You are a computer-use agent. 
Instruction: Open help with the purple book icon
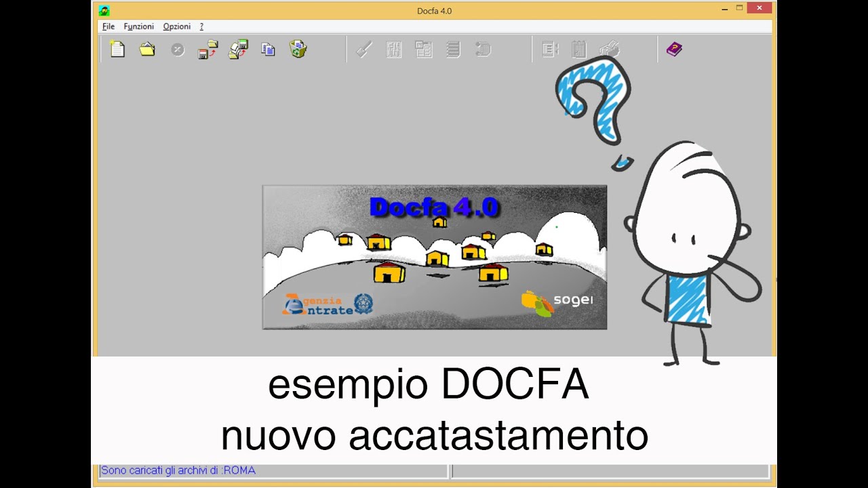pos(674,49)
